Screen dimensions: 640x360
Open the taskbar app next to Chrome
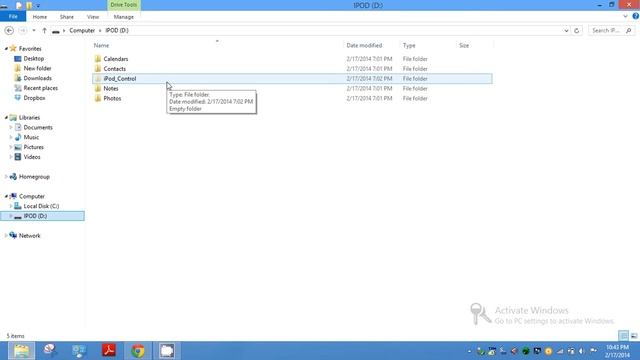[x=167, y=351]
